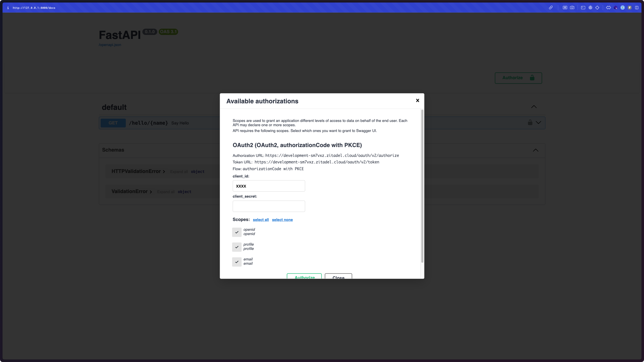644x362 pixels.
Task: Open the /openapi.json link
Action: coord(110,45)
